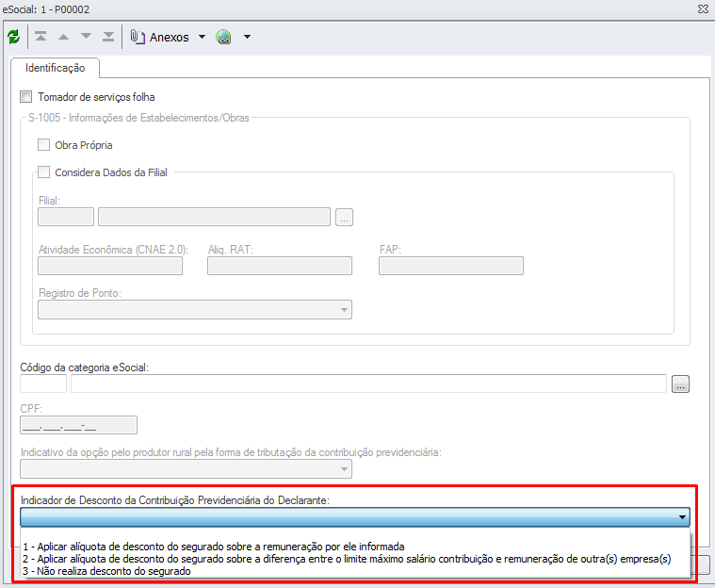Click the Filial code field
This screenshot has width=715, height=588.
(x=66, y=217)
